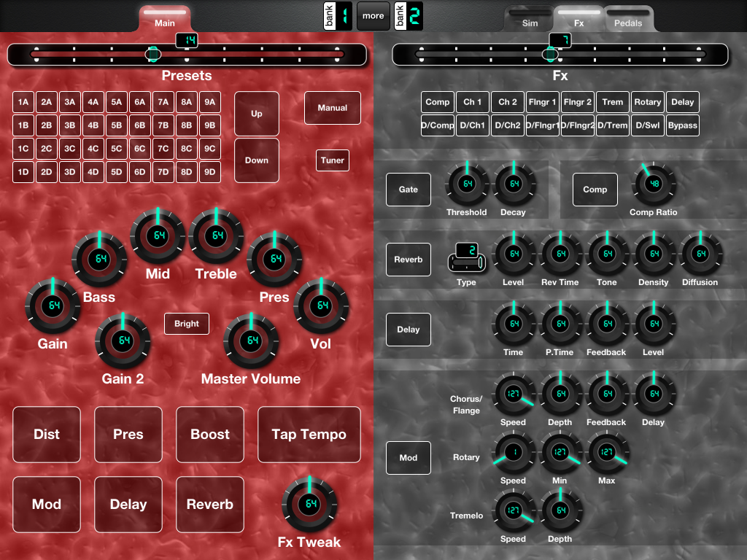This screenshot has height=560, width=747.
Task: Select the Rotary Fx preset
Action: 648,102
